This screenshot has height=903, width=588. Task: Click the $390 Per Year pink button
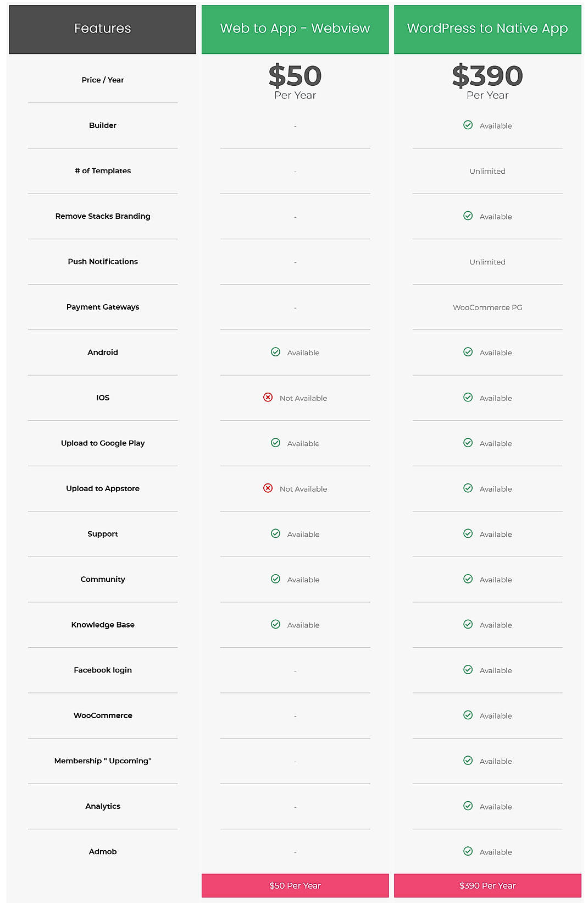point(487,885)
